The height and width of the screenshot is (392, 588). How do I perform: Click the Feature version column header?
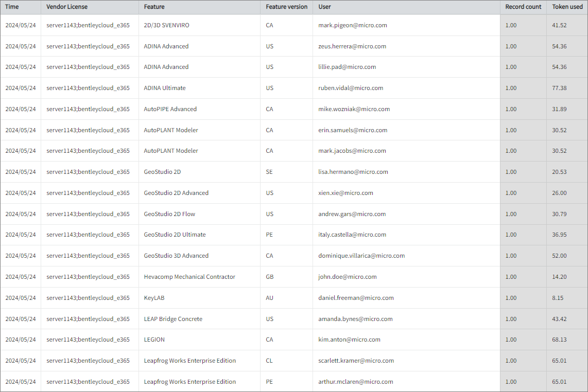point(286,7)
